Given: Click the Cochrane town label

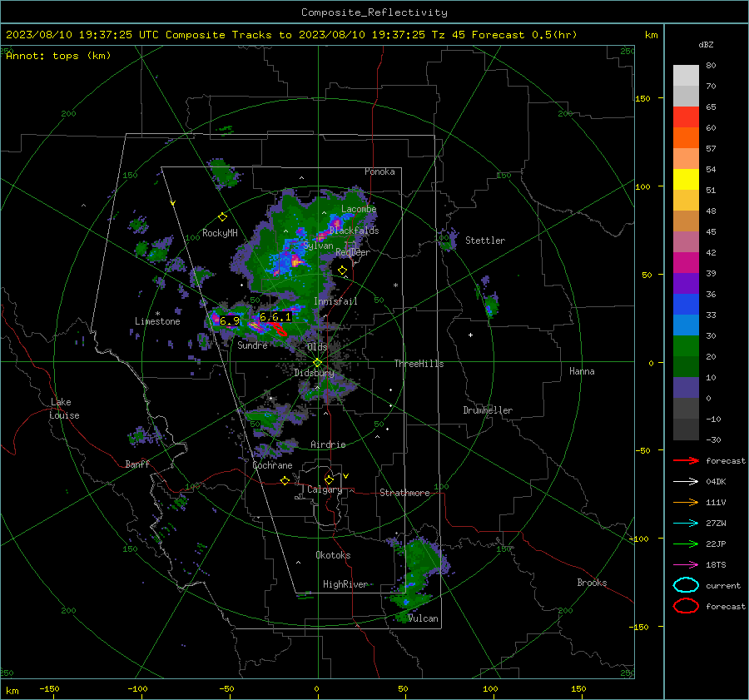Looking at the screenshot, I should tap(272, 465).
